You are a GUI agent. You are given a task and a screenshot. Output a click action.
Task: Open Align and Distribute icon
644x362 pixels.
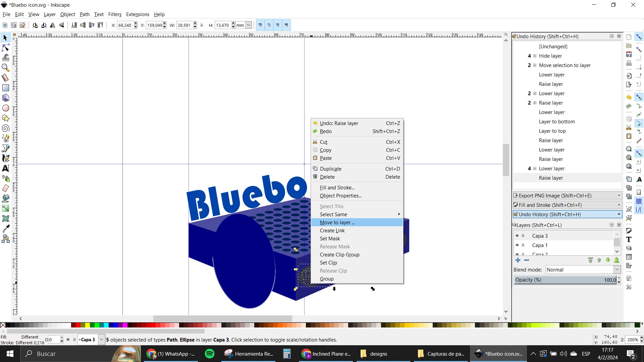[629, 266]
